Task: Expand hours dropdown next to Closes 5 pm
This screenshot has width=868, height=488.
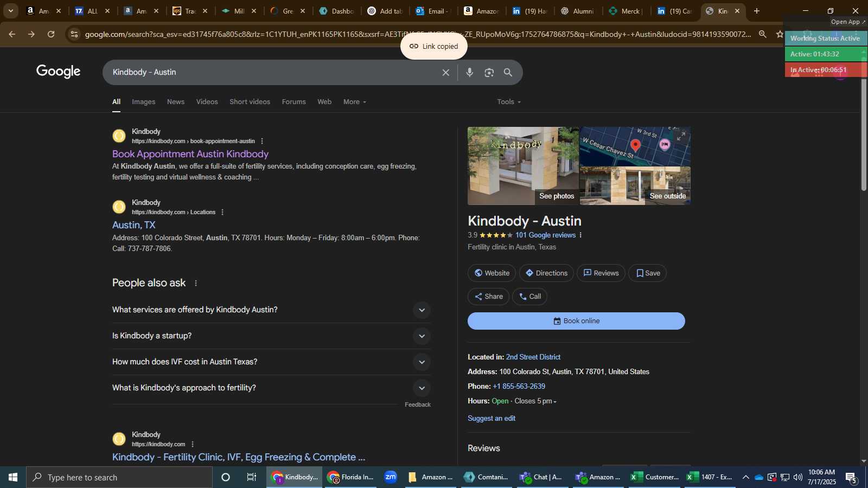Action: click(x=554, y=402)
